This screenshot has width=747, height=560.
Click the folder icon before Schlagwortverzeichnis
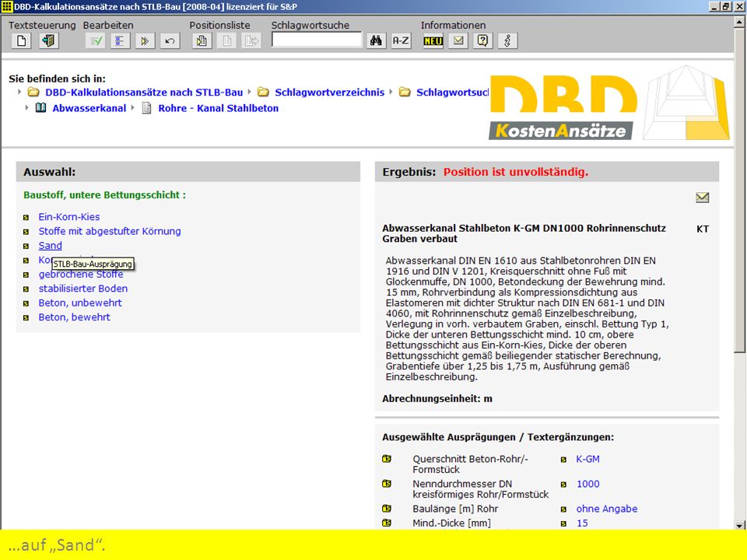point(263,92)
